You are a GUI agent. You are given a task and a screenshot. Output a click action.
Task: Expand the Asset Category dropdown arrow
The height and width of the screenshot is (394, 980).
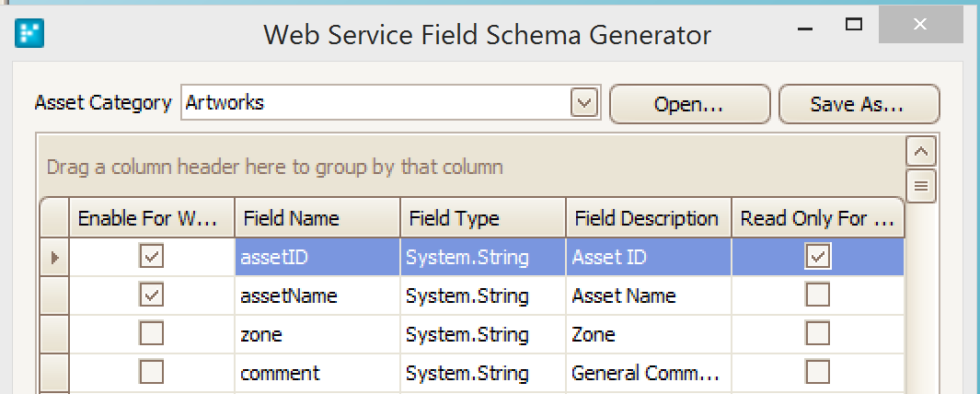coord(584,102)
